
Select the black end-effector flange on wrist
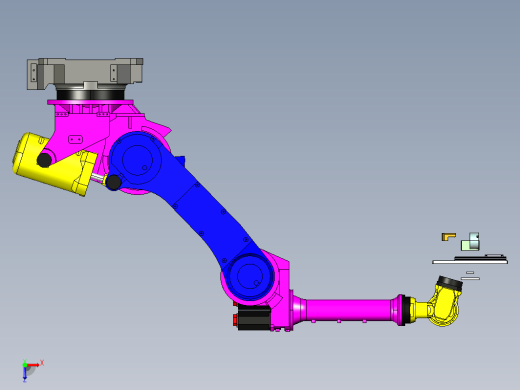click(x=450, y=283)
